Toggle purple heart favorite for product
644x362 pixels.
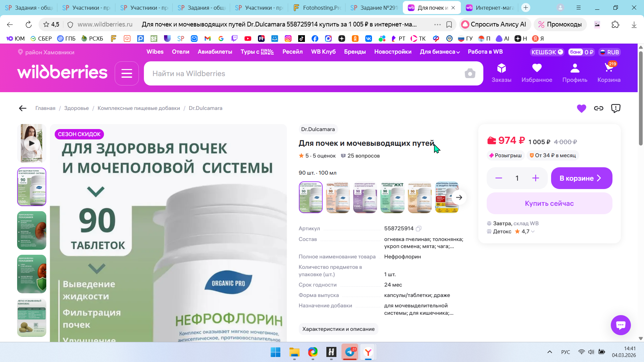581,108
